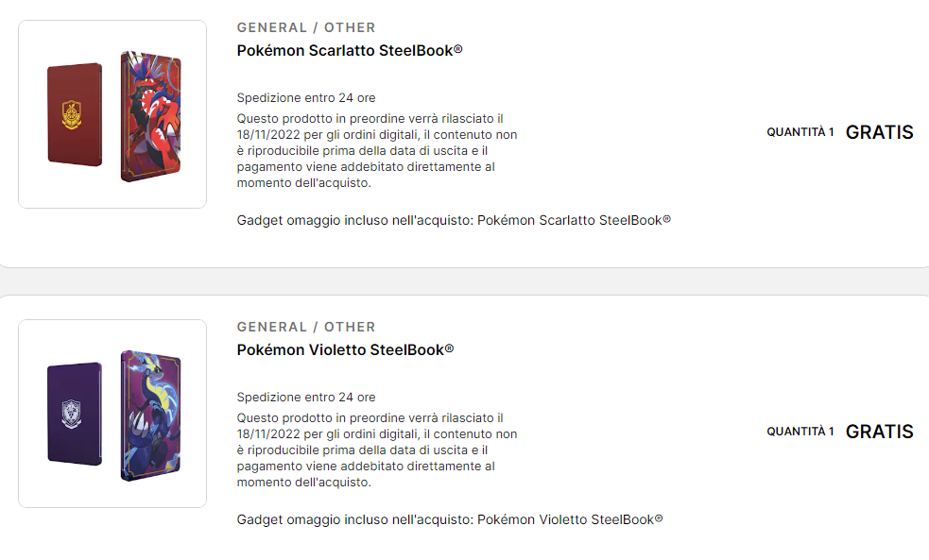The height and width of the screenshot is (560, 929).
Task: Click the Pokémon Violetto SteelBook product thumbnail
Action: (x=112, y=414)
